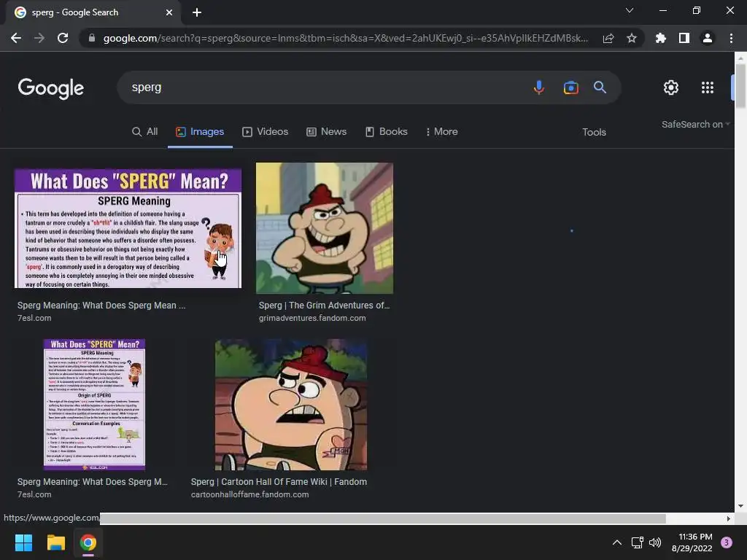Open the volume speaker tray icon
747x560 pixels.
click(655, 542)
